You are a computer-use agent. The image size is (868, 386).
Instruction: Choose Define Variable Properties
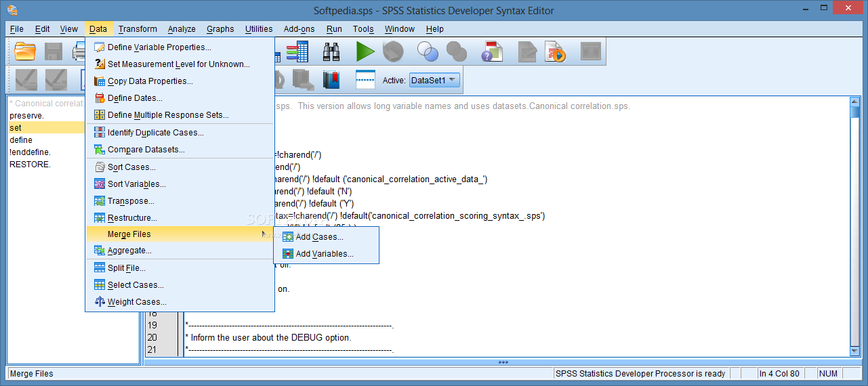(x=180, y=47)
